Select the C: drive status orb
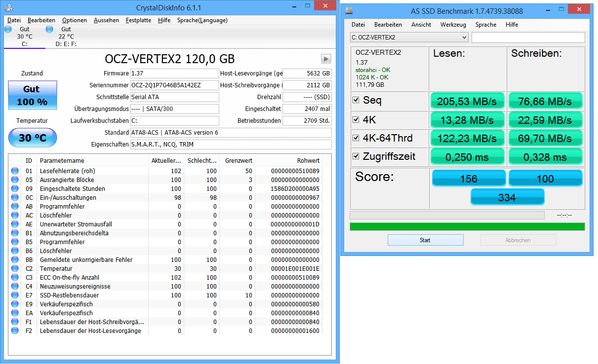598x364 pixels. 8,30
